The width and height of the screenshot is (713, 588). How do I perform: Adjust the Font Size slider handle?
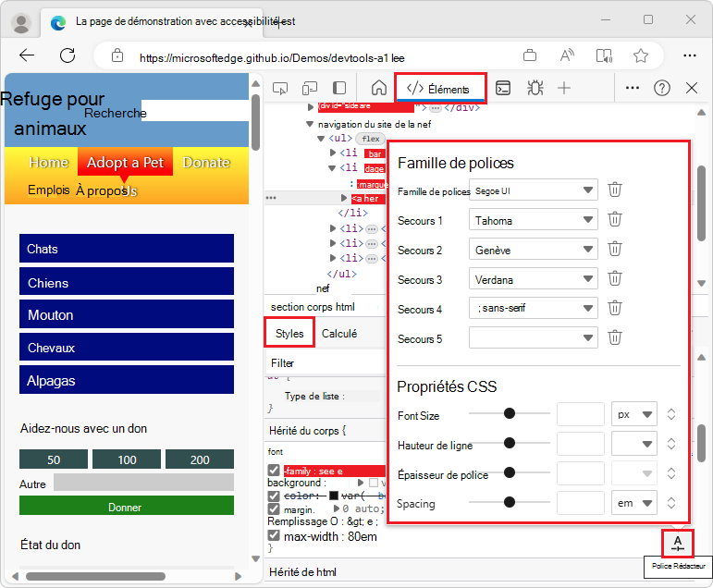click(x=510, y=413)
